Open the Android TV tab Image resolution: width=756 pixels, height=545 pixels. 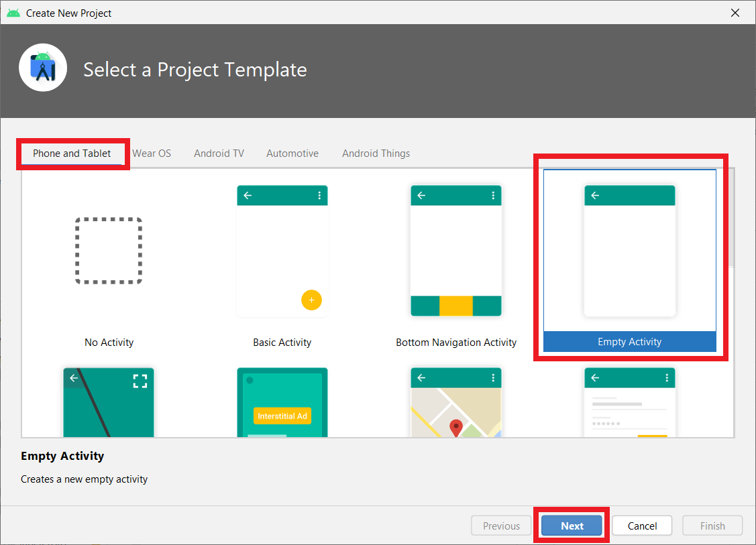click(x=219, y=154)
